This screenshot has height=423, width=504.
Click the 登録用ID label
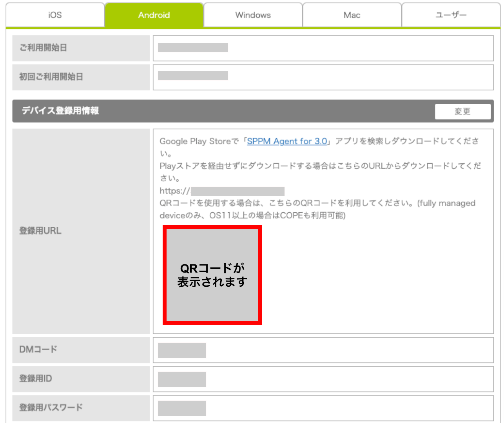[x=36, y=378]
